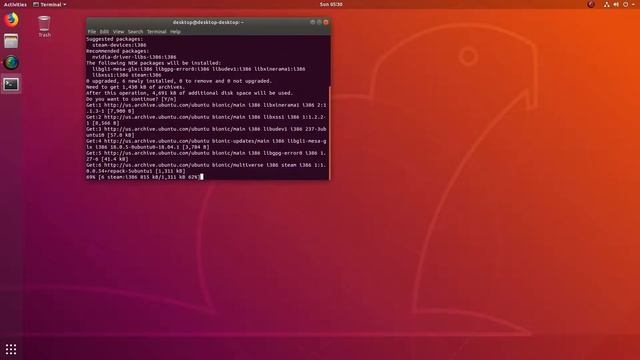
Task: Open the terminal View menu
Action: pyautogui.click(x=118, y=31)
